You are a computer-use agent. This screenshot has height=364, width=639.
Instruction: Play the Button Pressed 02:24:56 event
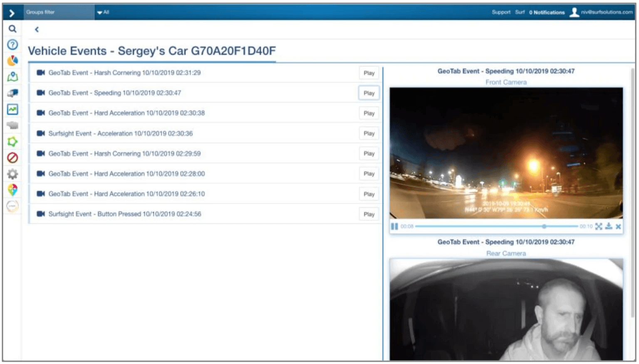click(369, 214)
